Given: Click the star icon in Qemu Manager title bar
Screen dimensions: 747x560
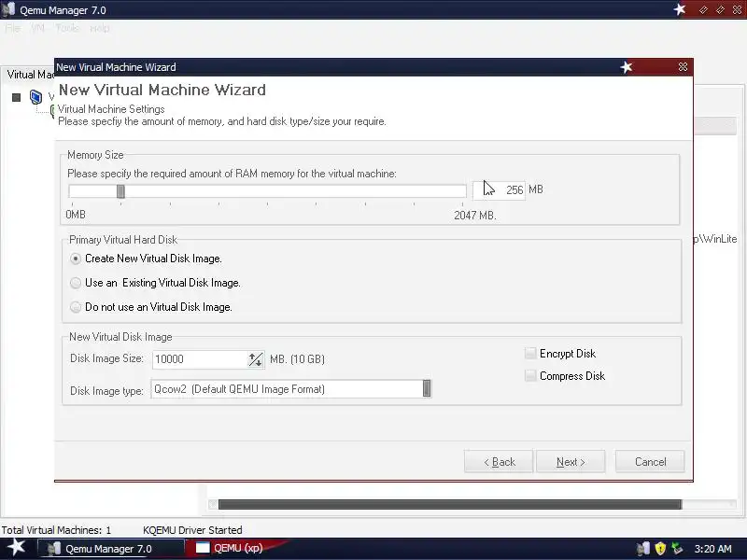Looking at the screenshot, I should click(680, 9).
